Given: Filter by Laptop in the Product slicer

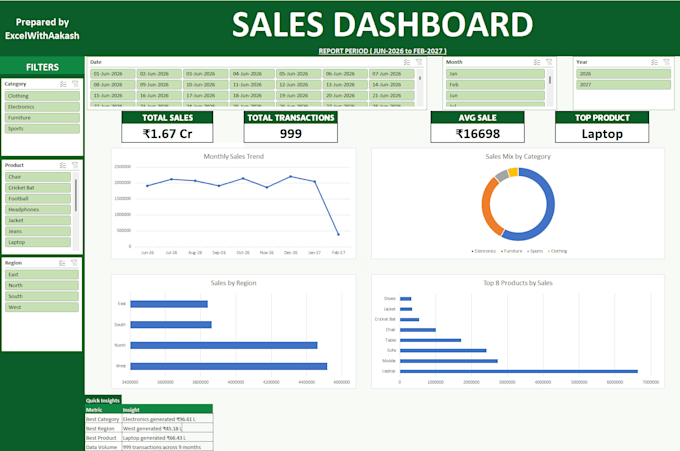Looking at the screenshot, I should [x=38, y=242].
